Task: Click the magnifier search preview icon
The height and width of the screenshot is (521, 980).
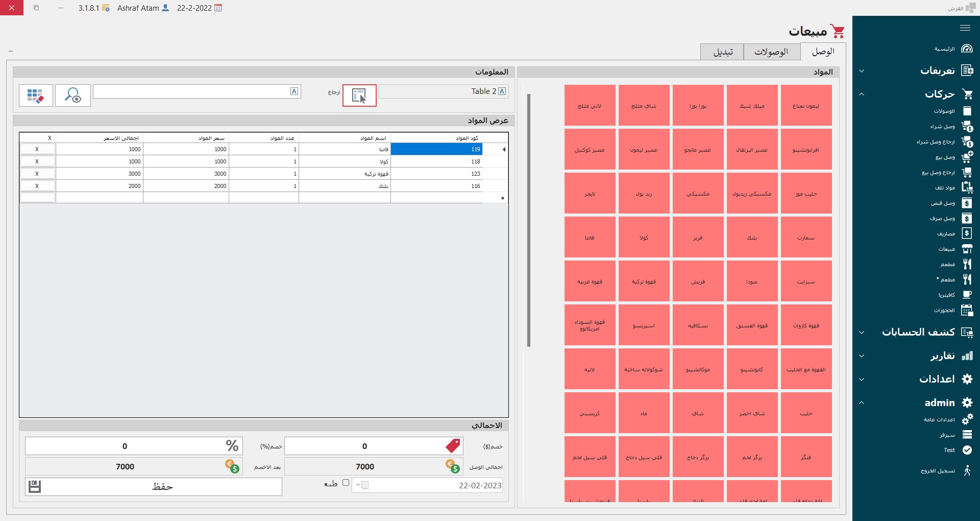Action: [73, 96]
